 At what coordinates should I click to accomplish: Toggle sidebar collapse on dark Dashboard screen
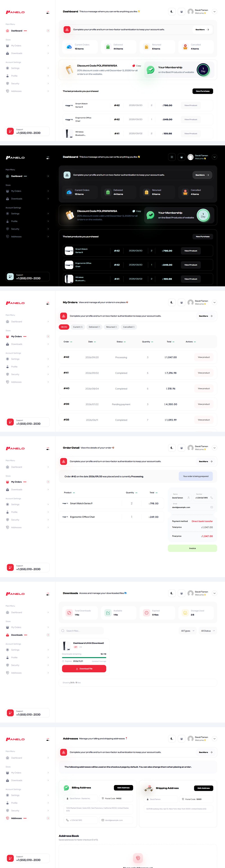[x=48, y=158]
